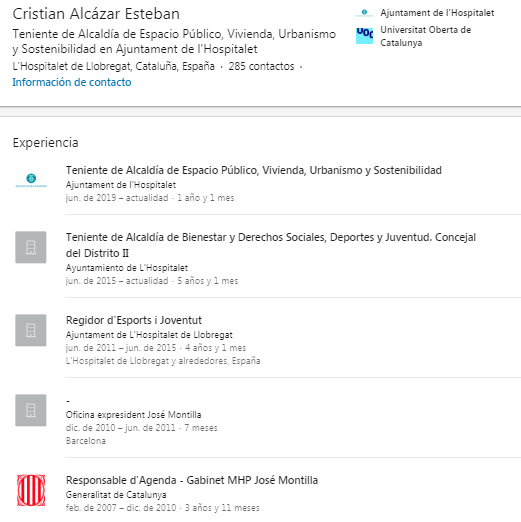Viewport: 521px width, 522px height.
Task: Open Información de contacto link
Action: 72,82
